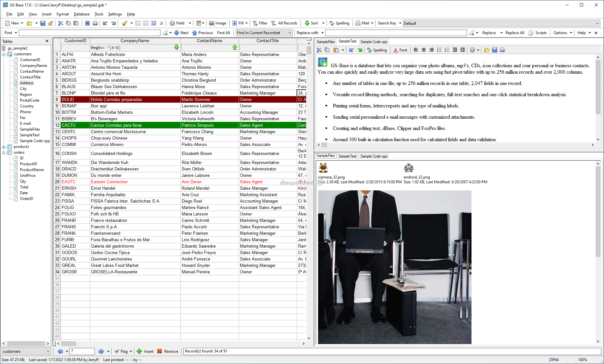
Task: Apply numbered list in SampleText editor
Action: pyautogui.click(x=447, y=50)
